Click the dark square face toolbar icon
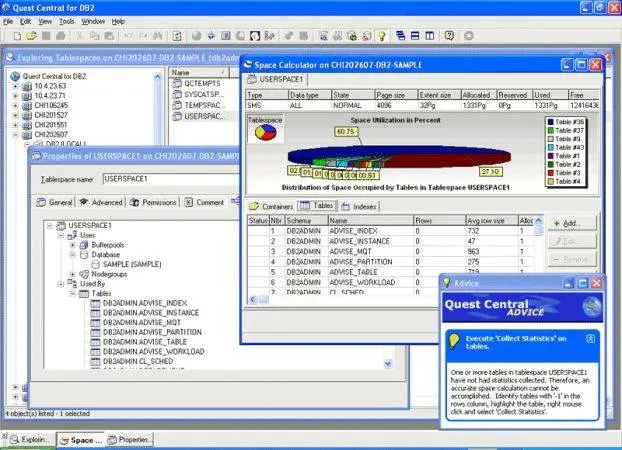 [x=255, y=36]
